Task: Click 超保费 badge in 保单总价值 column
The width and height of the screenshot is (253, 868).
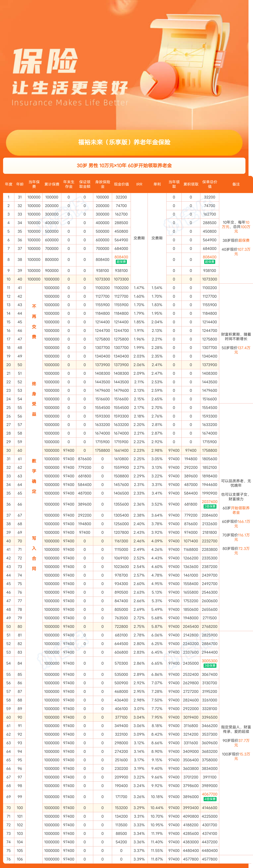Action: click(x=210, y=262)
